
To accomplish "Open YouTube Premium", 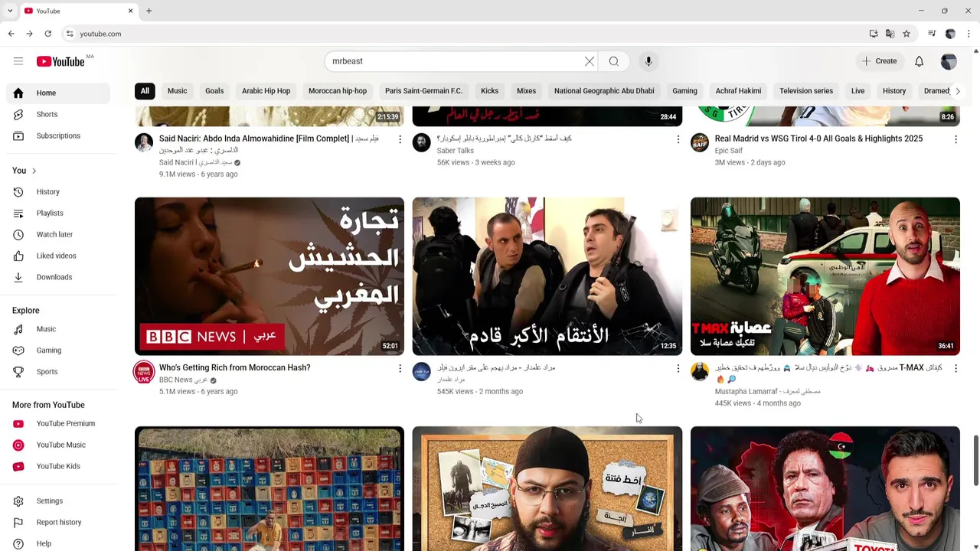I will pyautogui.click(x=58, y=423).
